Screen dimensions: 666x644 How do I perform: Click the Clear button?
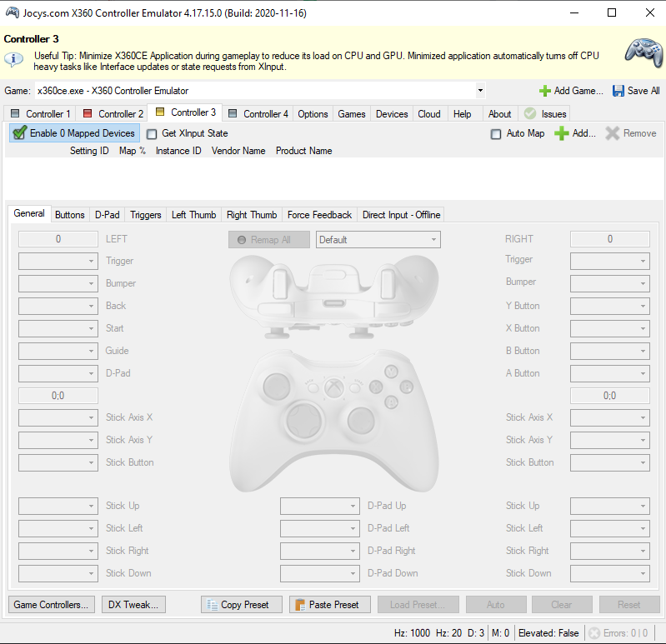(x=562, y=605)
